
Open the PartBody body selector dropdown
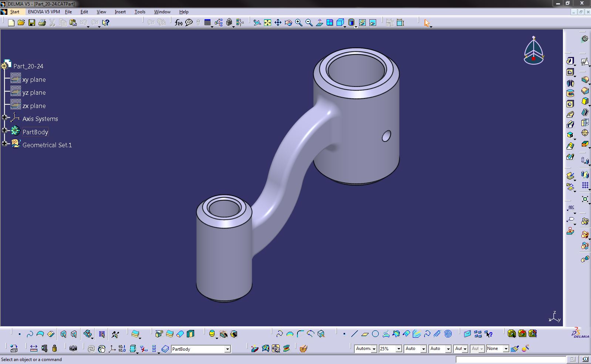pyautogui.click(x=227, y=349)
